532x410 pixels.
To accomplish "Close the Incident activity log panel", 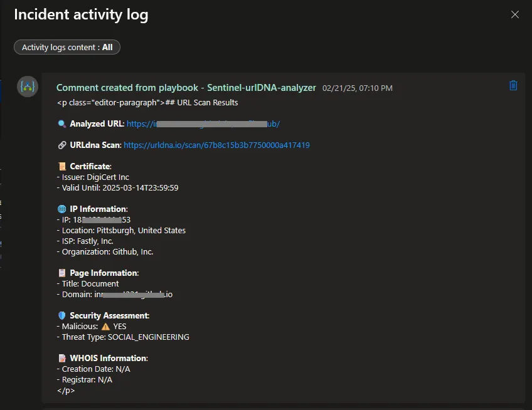I will pos(515,14).
